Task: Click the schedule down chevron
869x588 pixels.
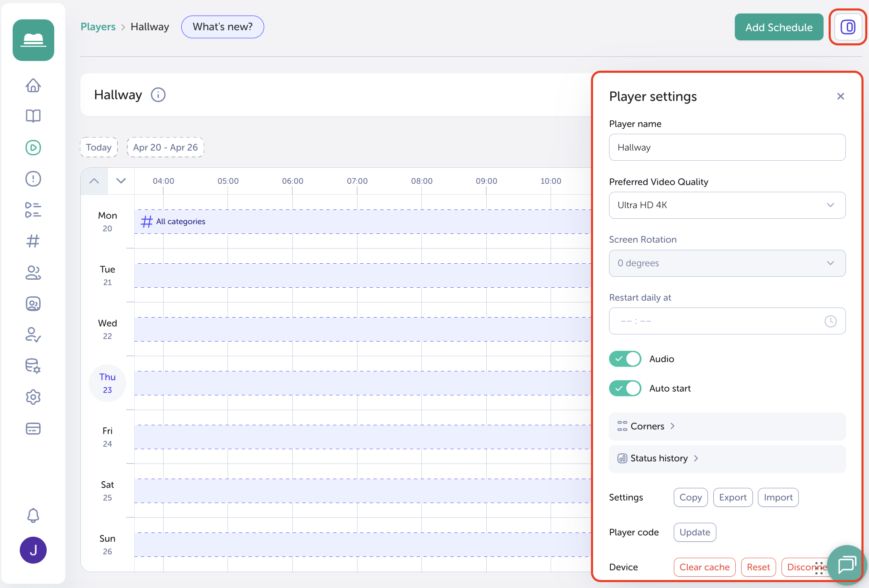Action: pos(121,181)
